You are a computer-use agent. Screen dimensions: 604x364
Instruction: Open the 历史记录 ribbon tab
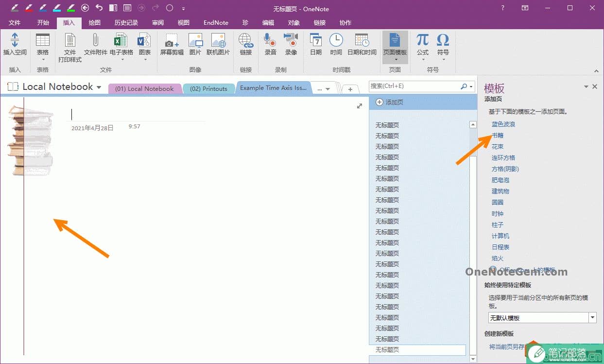tap(126, 23)
